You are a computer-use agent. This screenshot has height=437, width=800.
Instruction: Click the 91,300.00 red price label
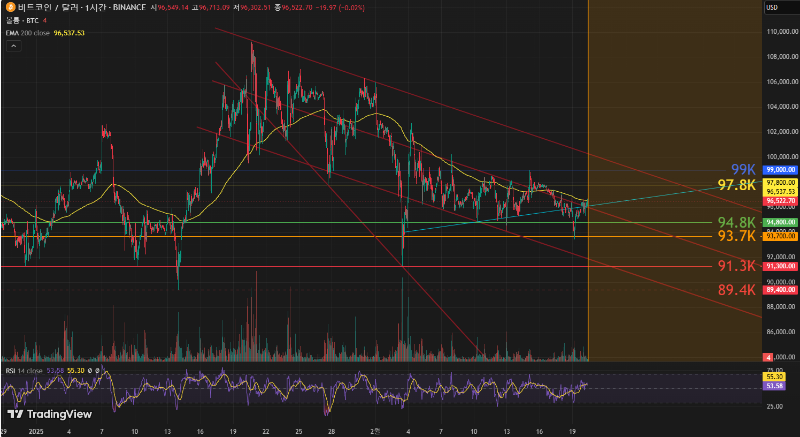778,267
